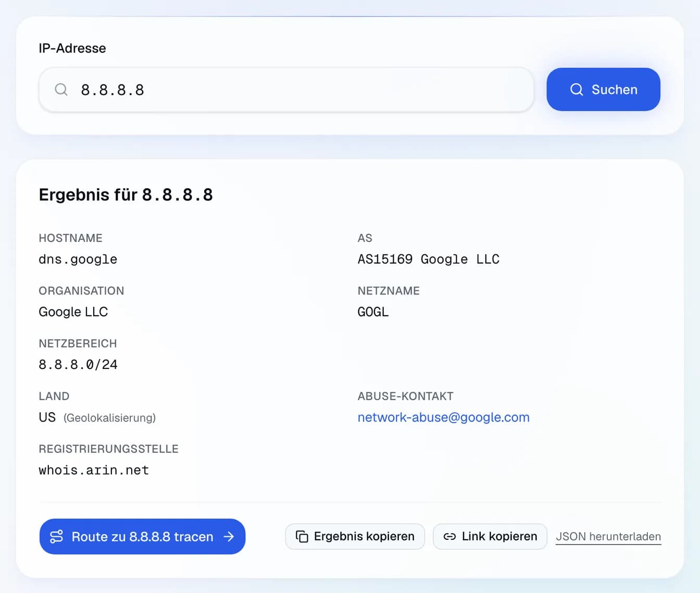Click the magnifier icon inside the IP search field
700x593 pixels.
[x=61, y=90]
